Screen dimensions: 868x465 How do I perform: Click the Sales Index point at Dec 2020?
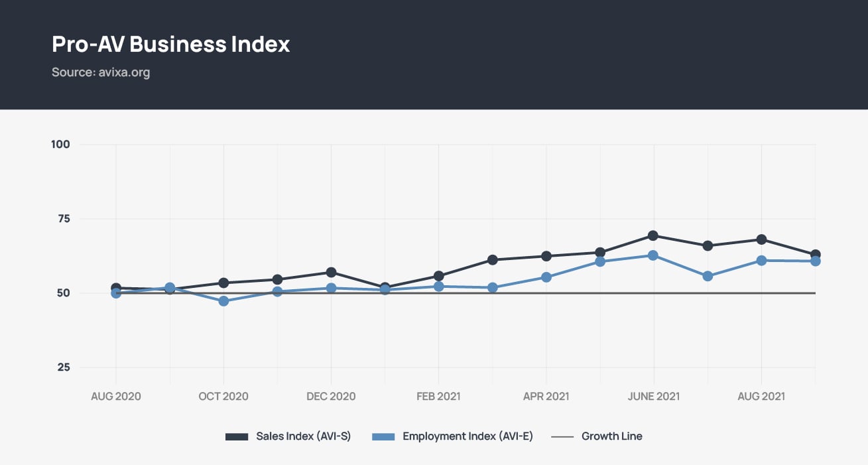point(331,273)
